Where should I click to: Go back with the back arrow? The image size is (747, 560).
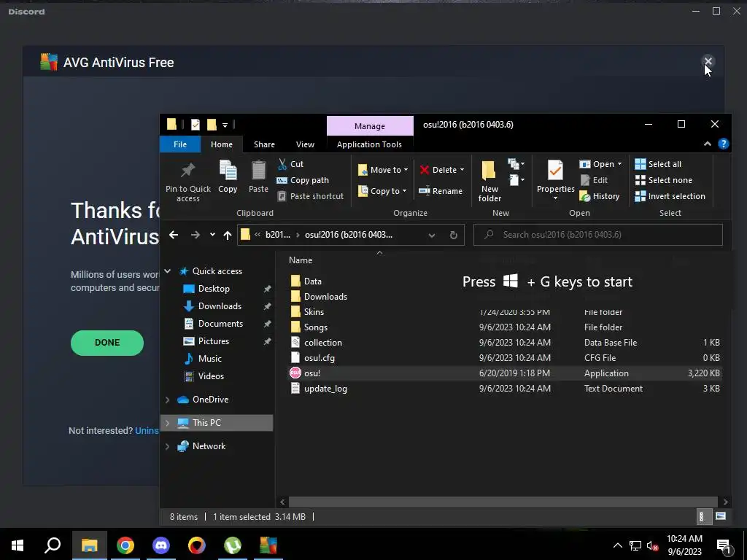click(174, 235)
